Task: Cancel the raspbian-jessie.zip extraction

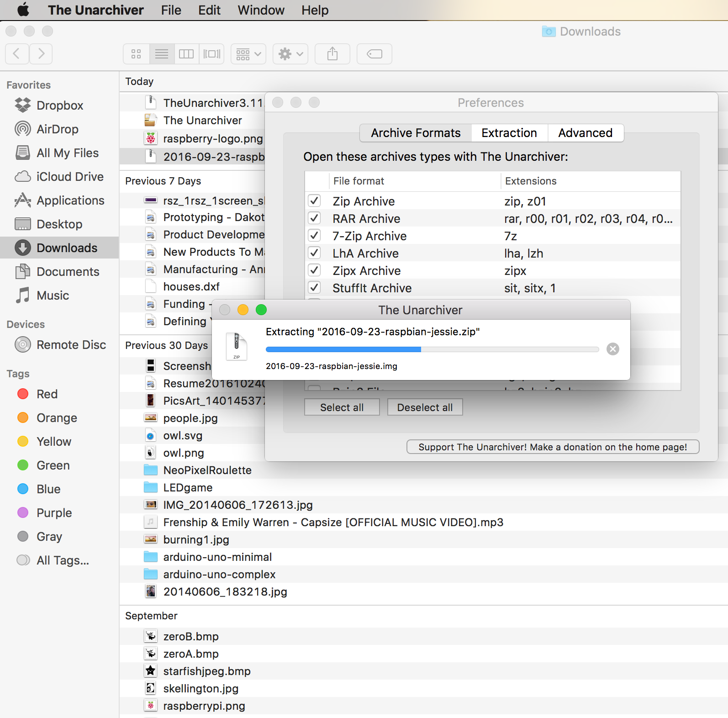Action: click(x=613, y=349)
